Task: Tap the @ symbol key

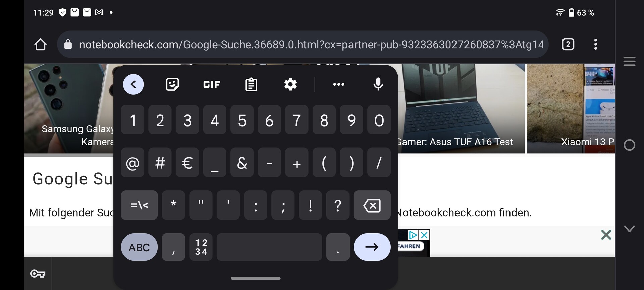Action: tap(132, 163)
